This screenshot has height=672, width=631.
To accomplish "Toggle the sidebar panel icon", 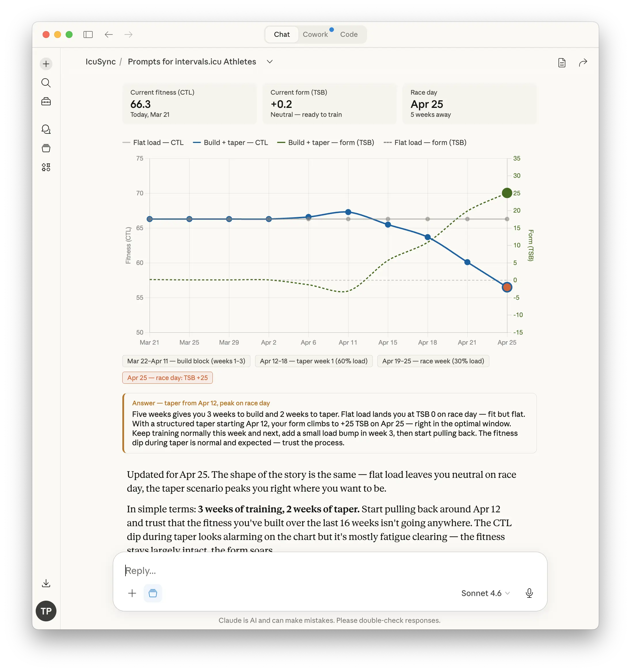I will (88, 35).
